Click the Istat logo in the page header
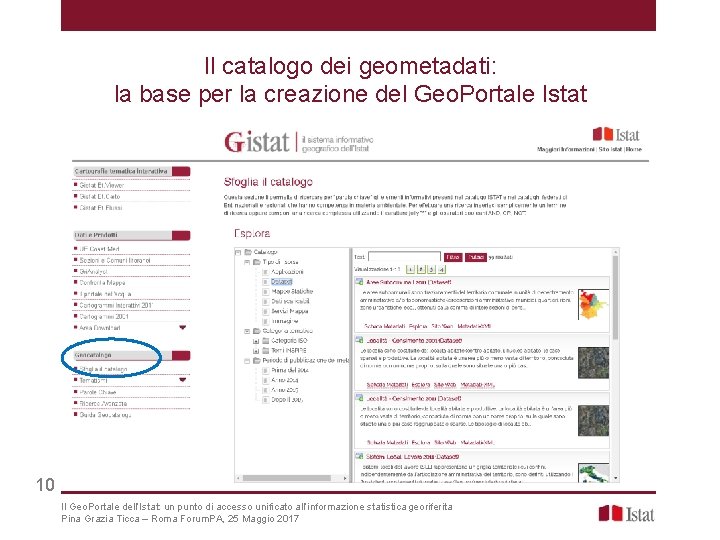Viewport: 720px width, 540px height. point(616,135)
